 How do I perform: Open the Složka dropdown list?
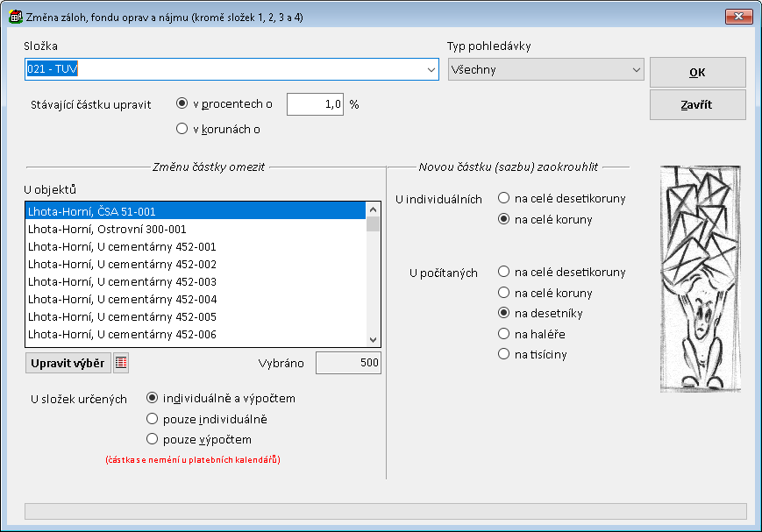tap(431, 70)
